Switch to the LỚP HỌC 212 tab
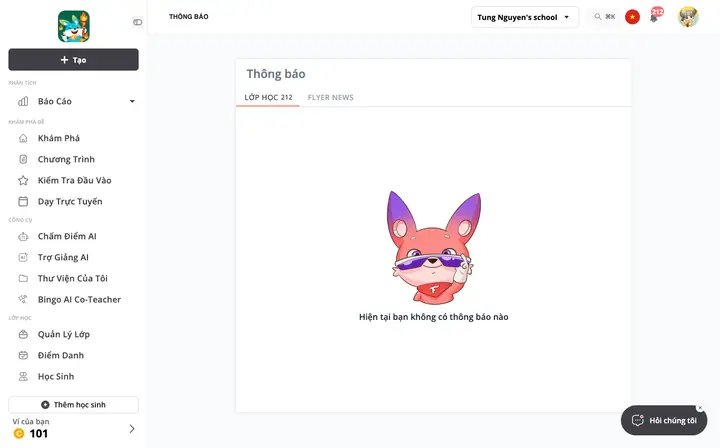 coord(268,97)
